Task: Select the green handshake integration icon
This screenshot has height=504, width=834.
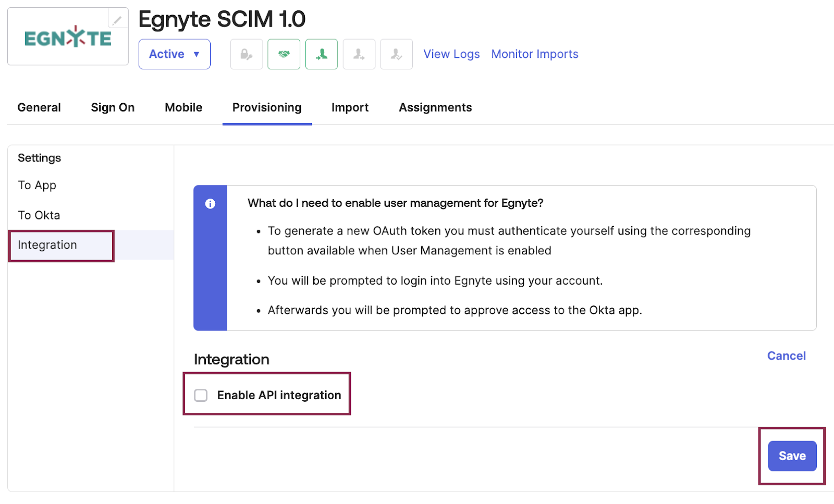Action: 284,54
